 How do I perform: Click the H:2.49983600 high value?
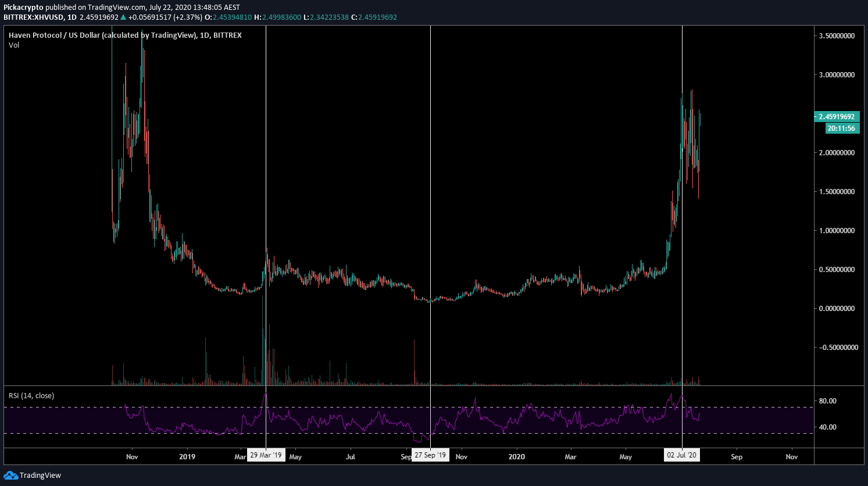277,17
